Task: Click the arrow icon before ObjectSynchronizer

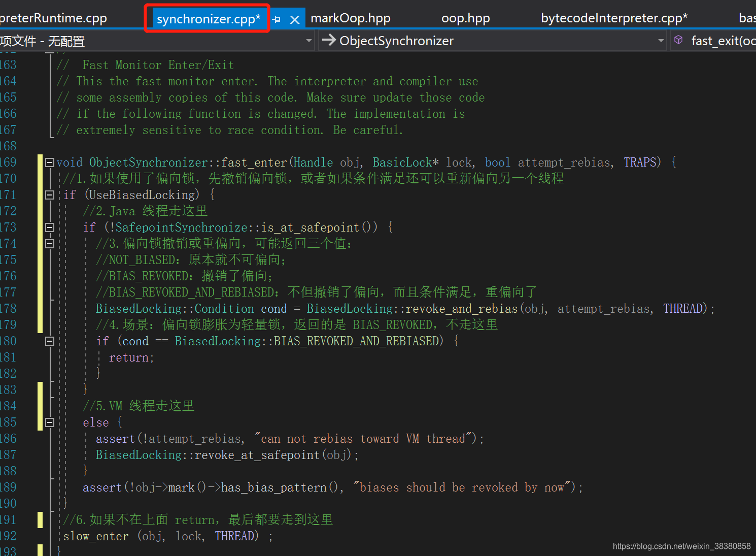Action: (329, 40)
